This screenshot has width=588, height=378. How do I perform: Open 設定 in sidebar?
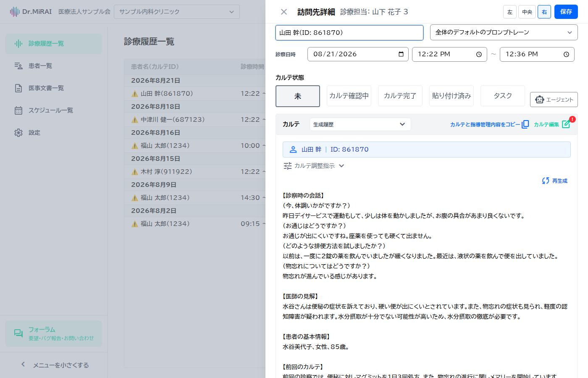(54, 133)
